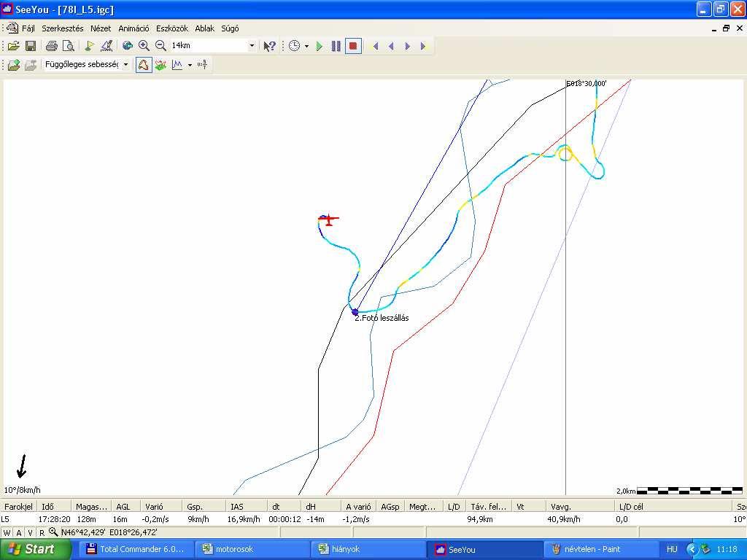Click the IAS column header
The image size is (747, 560).
(245, 507)
